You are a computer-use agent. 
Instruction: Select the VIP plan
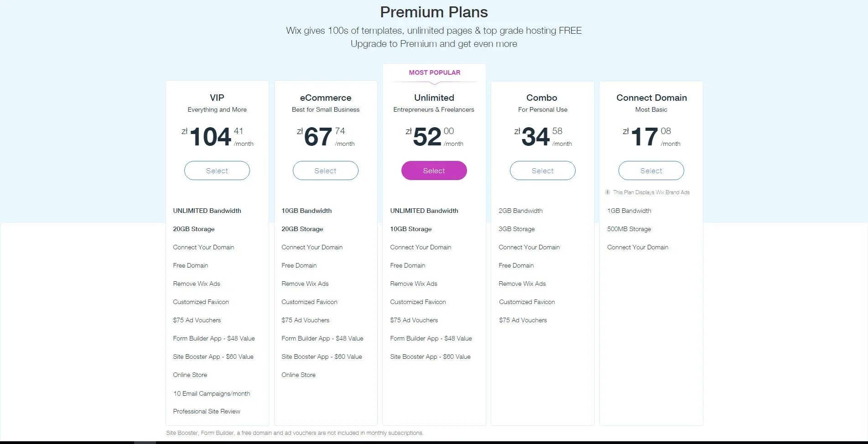(x=217, y=170)
